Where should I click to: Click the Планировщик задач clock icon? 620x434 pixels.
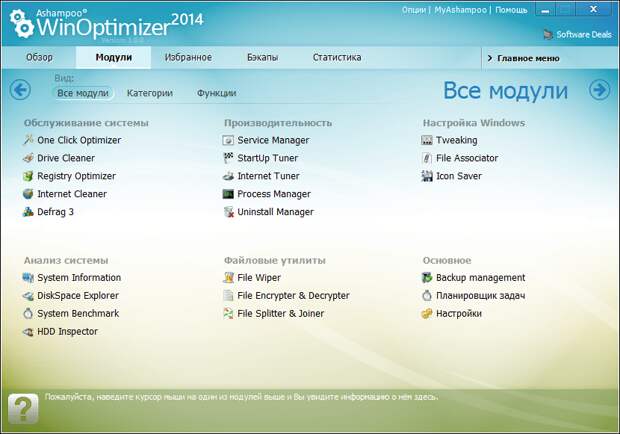[427, 295]
